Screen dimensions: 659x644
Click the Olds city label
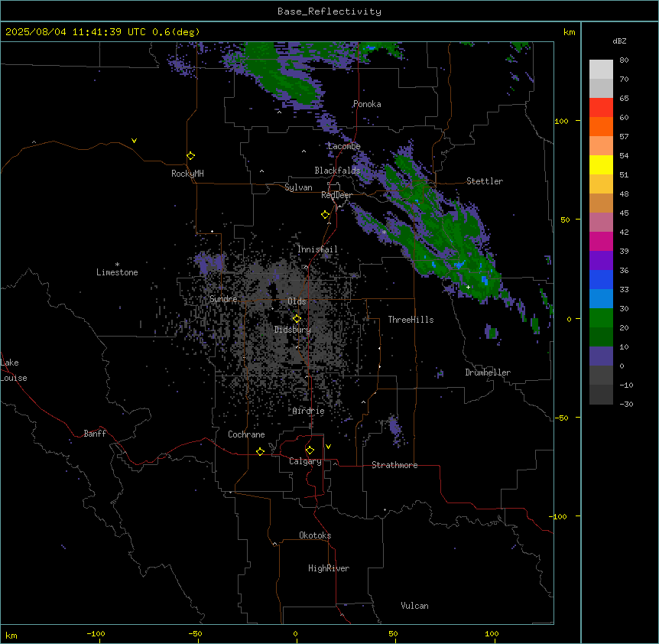click(x=297, y=301)
